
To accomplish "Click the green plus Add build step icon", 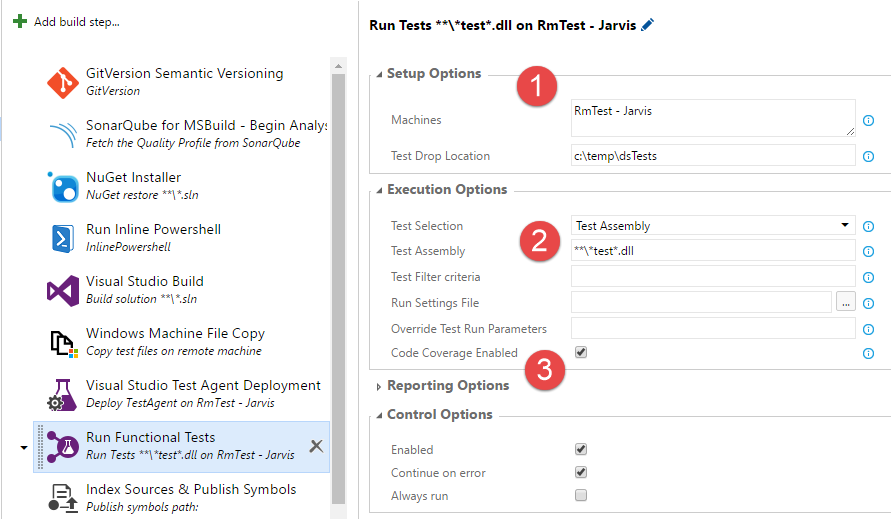I will (20, 22).
